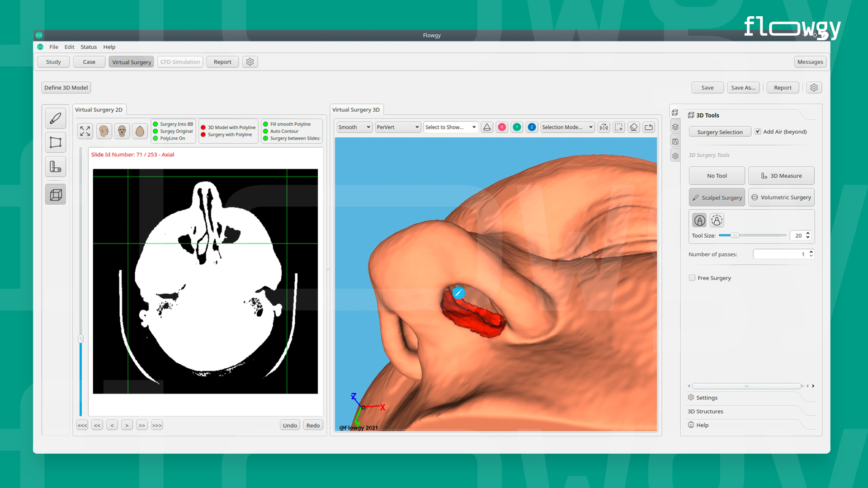
Task: Click the Surgery Selection button
Action: click(720, 131)
